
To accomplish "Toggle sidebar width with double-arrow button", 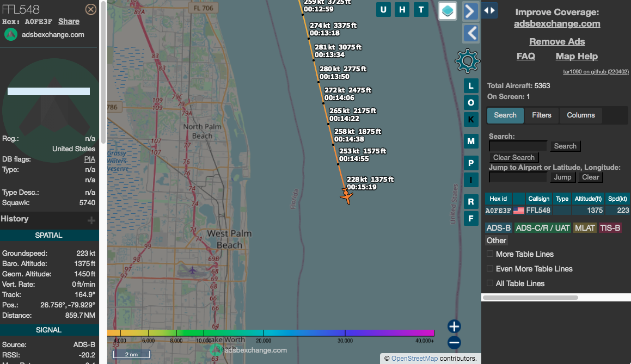I will click(489, 10).
